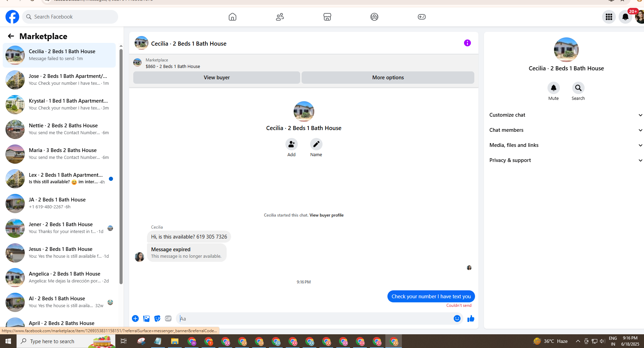Open the Krystal 1 Bed 1 Bath Apartment chat
644x348 pixels.
59,104
